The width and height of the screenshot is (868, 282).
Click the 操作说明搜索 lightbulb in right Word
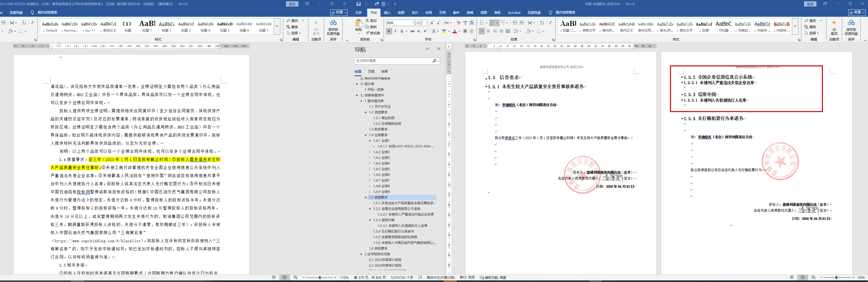[x=551, y=12]
